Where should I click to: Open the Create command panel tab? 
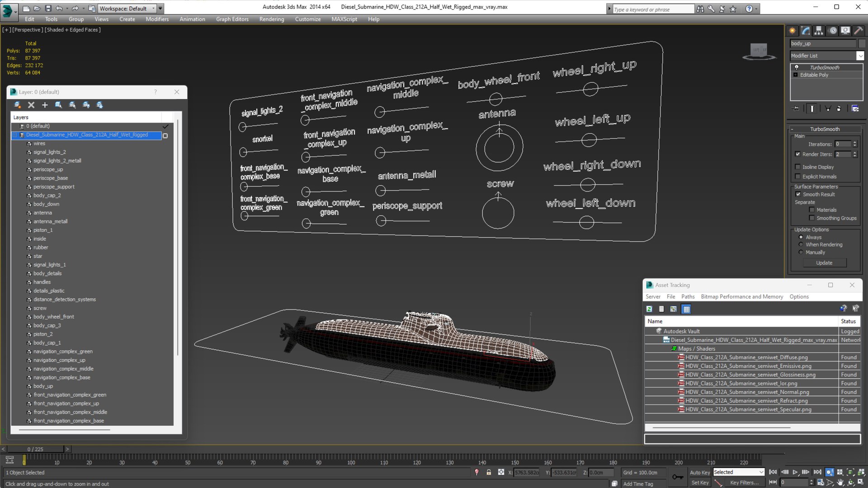(793, 31)
